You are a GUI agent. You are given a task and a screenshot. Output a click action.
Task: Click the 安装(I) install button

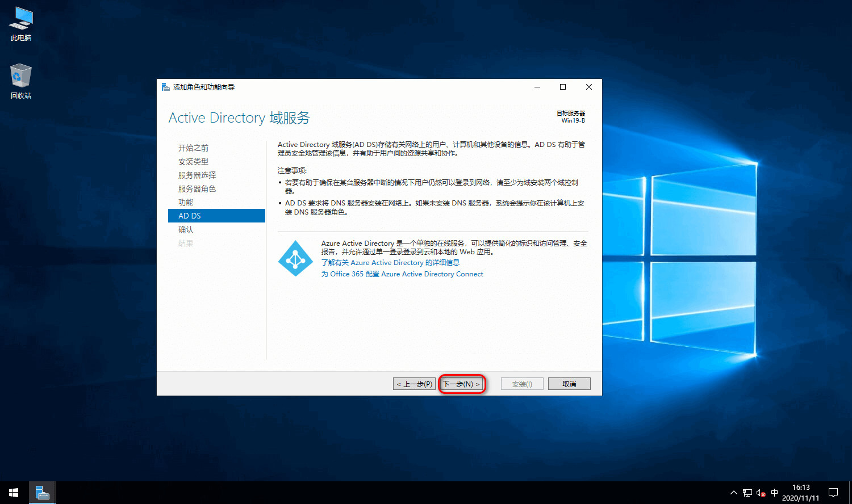522,384
